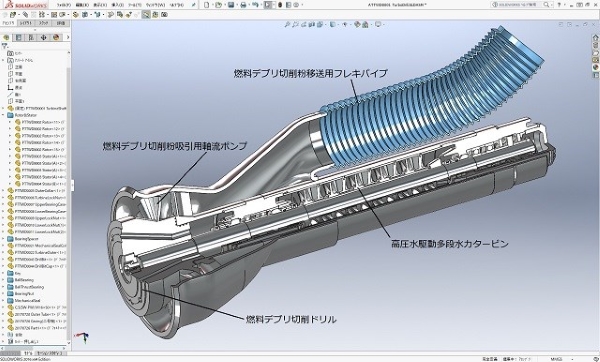Toggle the highlighted selection tool in assembly toolbar
Screen dimensions: 600x362
(x=146, y=15)
